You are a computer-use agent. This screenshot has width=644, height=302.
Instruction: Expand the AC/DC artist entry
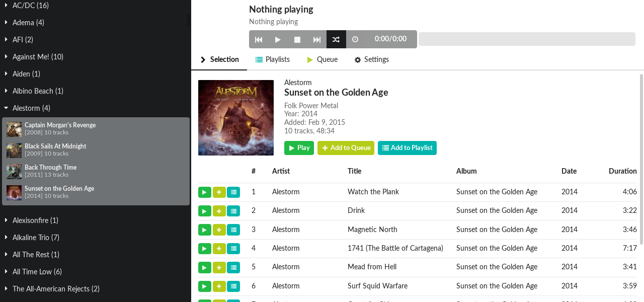(6, 6)
